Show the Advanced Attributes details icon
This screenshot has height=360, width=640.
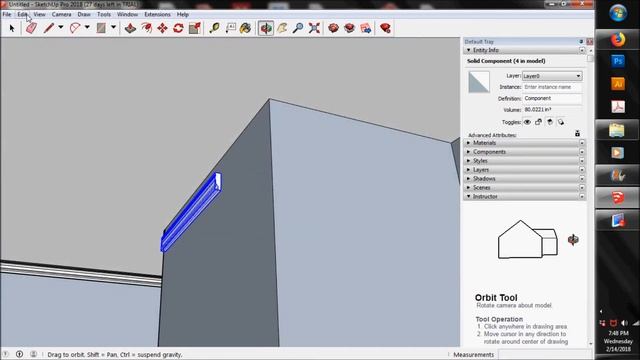(577, 133)
